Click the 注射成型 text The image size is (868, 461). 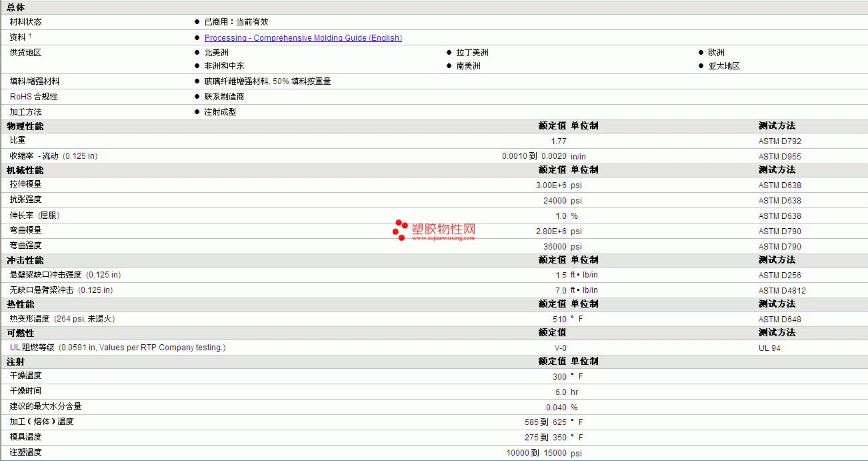point(221,112)
